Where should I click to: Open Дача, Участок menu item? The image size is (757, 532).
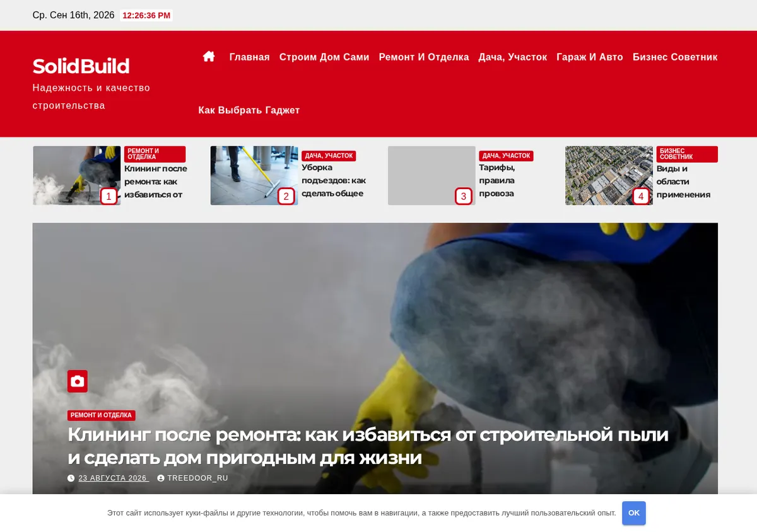click(513, 57)
